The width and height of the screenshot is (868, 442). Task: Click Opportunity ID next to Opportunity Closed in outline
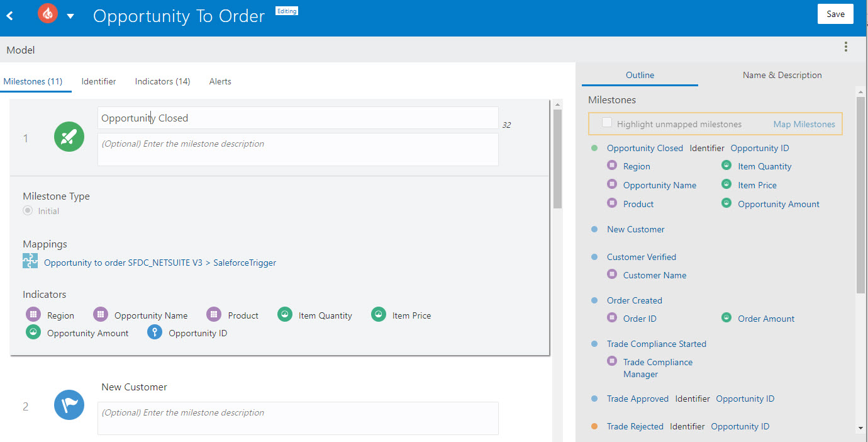point(760,148)
